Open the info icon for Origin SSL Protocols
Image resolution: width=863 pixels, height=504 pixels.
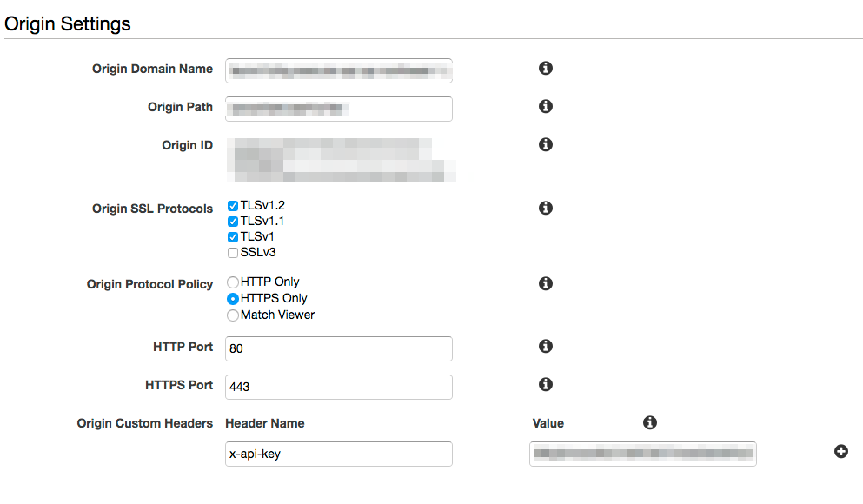(546, 208)
